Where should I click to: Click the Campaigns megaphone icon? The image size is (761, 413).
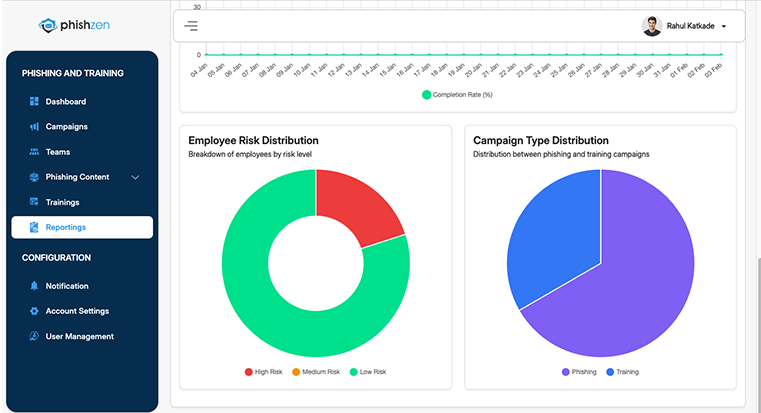[x=34, y=127]
